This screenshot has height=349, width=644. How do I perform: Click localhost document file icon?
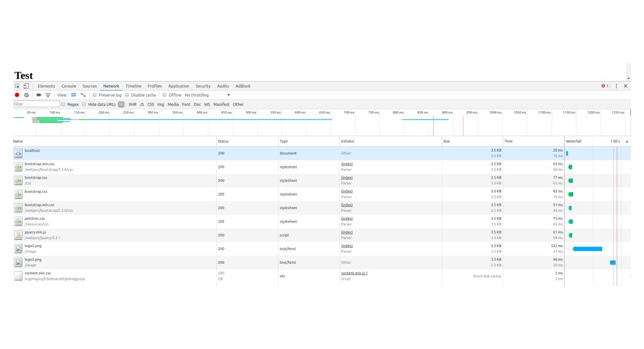[18, 153]
